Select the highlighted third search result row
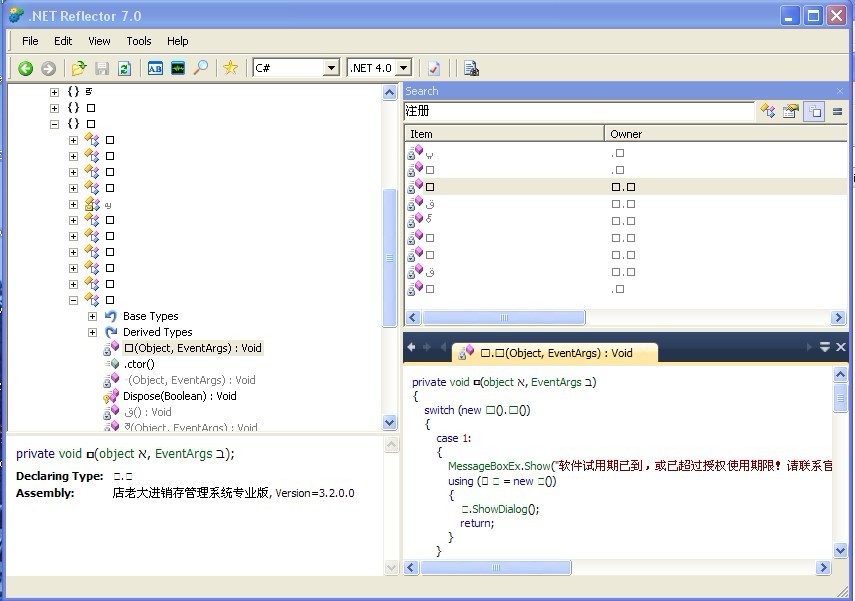 click(x=626, y=187)
